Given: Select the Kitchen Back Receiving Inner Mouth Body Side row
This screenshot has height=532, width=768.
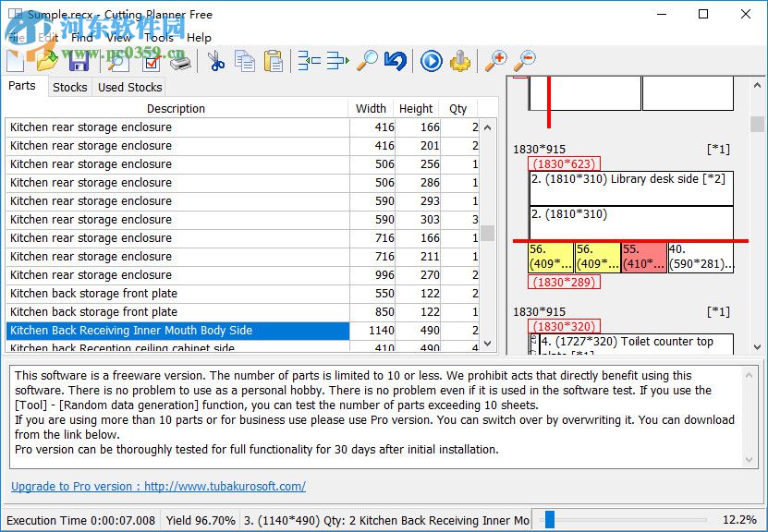Looking at the screenshot, I should point(176,331).
